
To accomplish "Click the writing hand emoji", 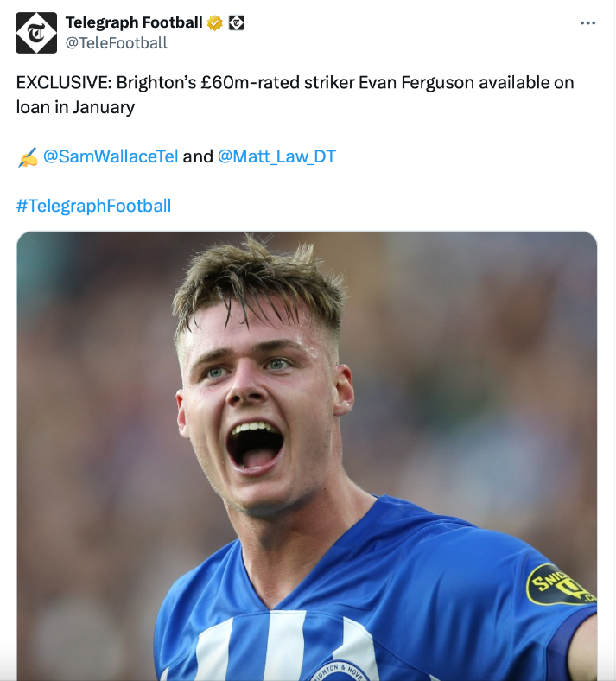I will 28,156.
